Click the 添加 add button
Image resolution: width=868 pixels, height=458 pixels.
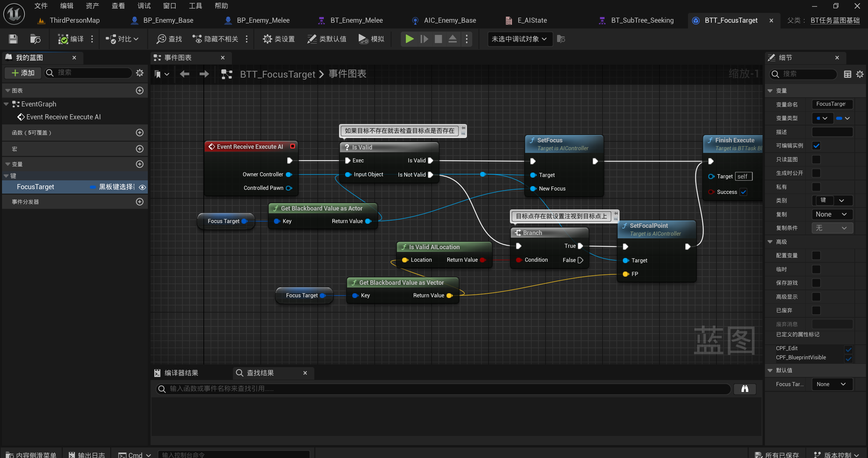(23, 73)
